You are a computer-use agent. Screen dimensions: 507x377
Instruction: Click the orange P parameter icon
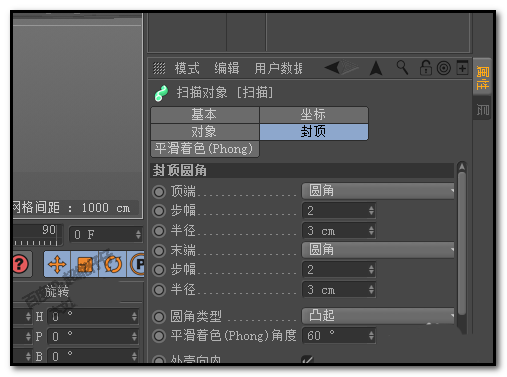[x=137, y=264]
